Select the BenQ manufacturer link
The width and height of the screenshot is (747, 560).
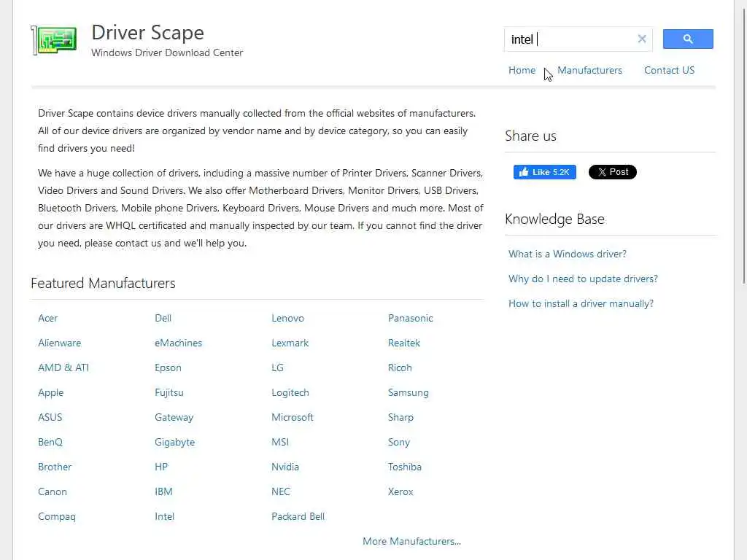tap(50, 442)
